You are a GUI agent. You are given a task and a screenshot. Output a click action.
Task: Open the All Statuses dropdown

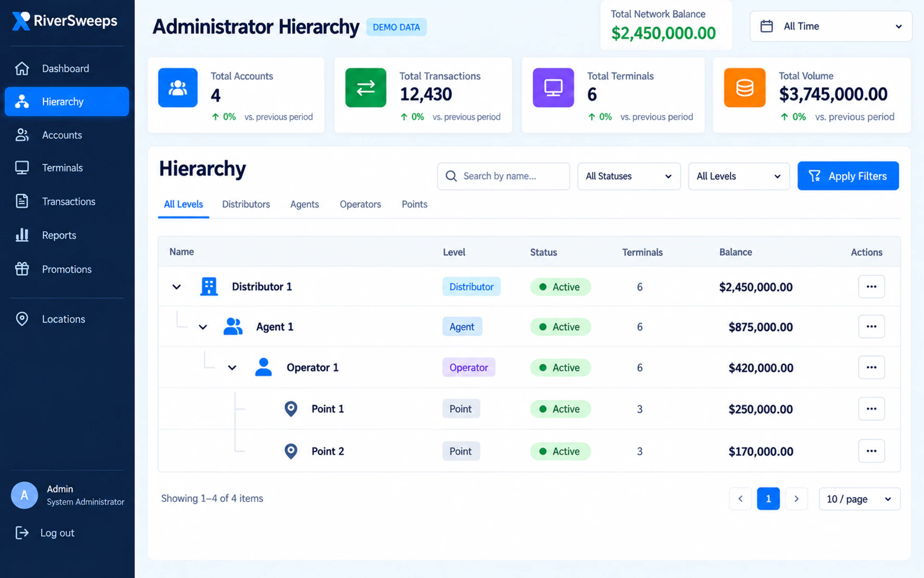pyautogui.click(x=629, y=176)
